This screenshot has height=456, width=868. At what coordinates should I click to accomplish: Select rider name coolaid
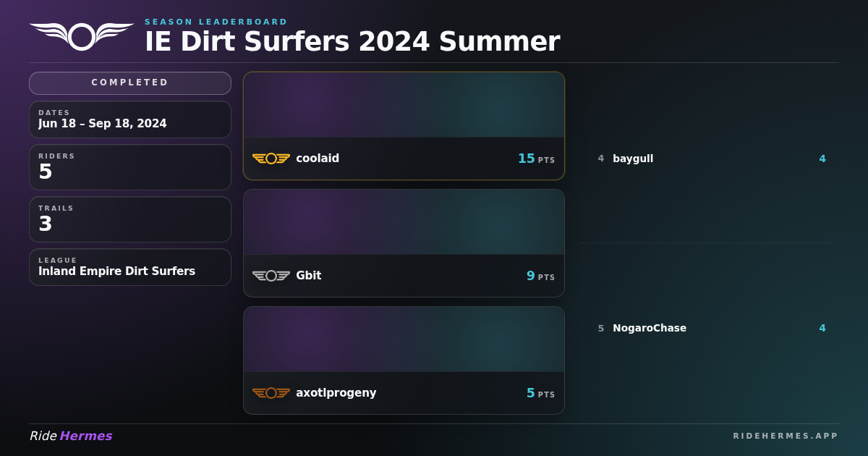click(318, 159)
